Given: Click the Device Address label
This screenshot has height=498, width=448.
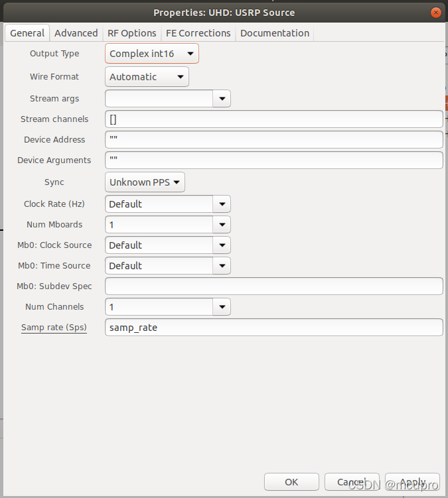Looking at the screenshot, I should point(54,139).
